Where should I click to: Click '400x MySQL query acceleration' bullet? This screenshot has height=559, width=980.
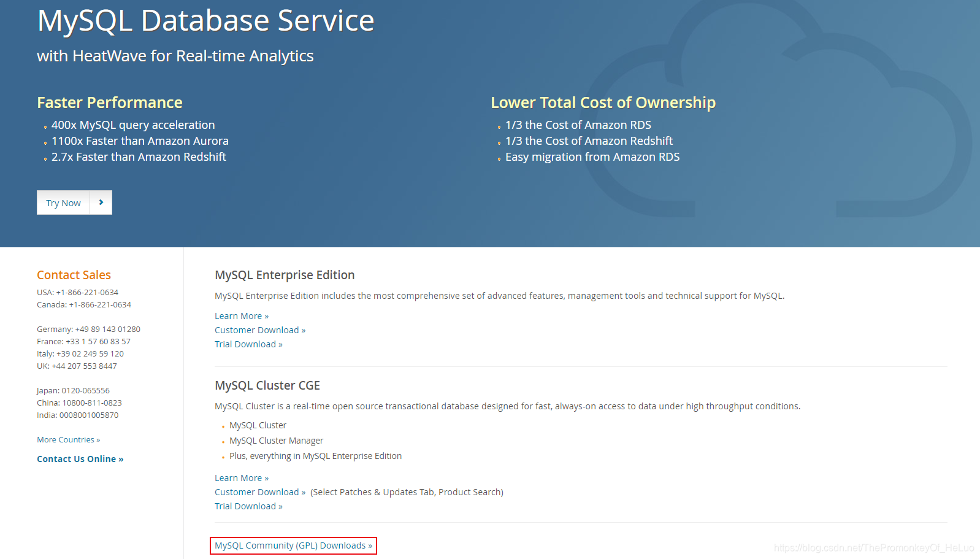(133, 125)
